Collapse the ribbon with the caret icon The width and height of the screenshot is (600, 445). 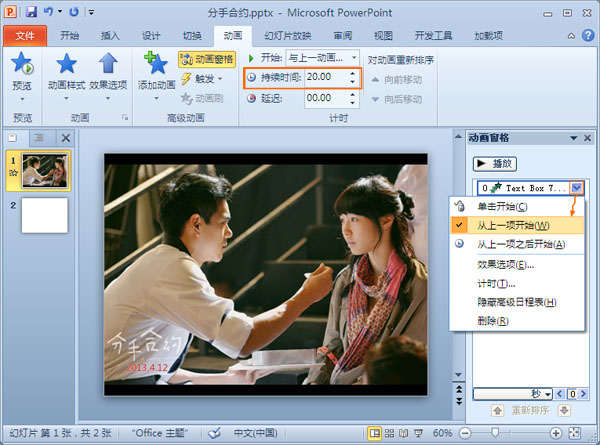point(571,36)
